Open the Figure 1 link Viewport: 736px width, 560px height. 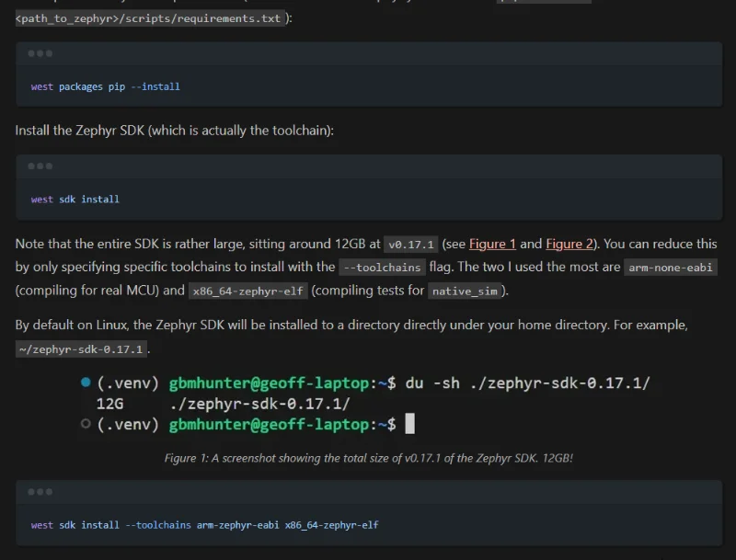pos(492,244)
